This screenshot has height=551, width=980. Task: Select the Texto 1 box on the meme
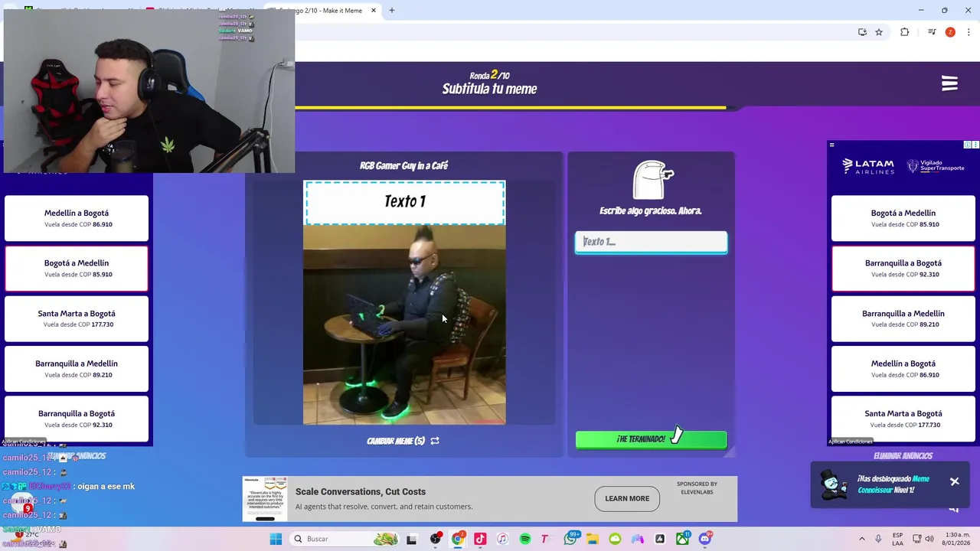point(405,202)
